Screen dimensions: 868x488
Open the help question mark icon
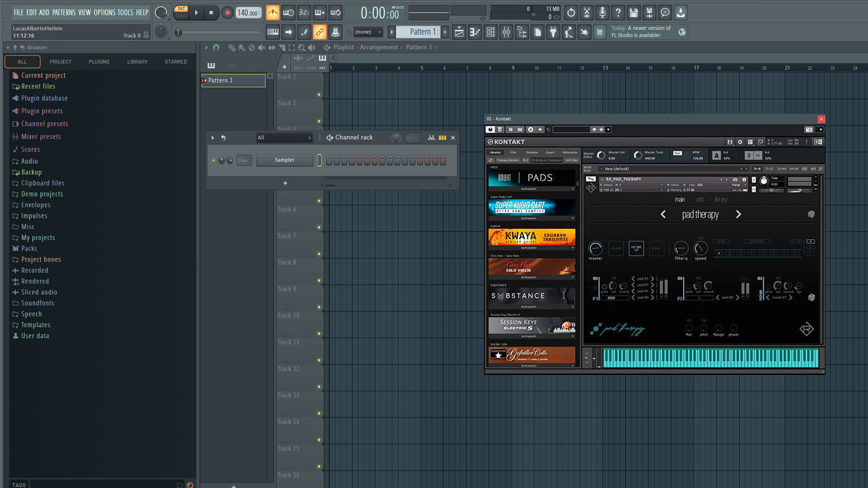(618, 13)
